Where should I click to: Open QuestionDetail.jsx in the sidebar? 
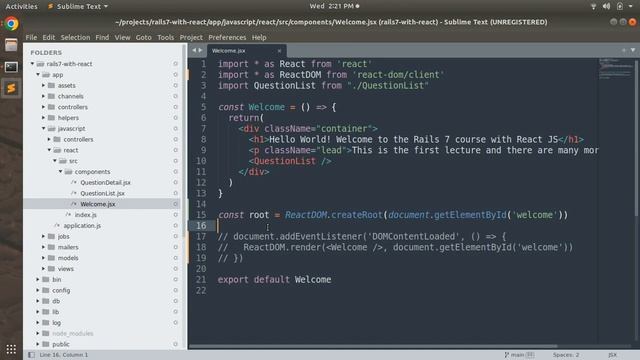click(105, 182)
